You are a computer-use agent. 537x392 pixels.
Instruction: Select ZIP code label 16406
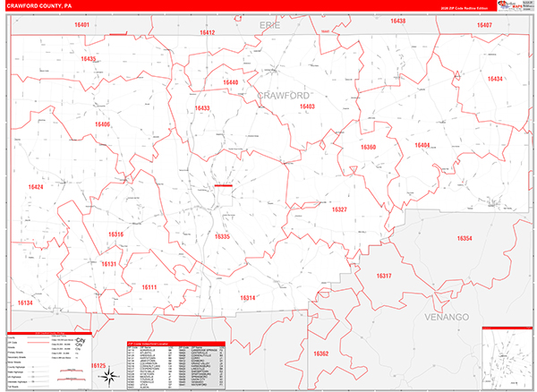(x=102, y=124)
